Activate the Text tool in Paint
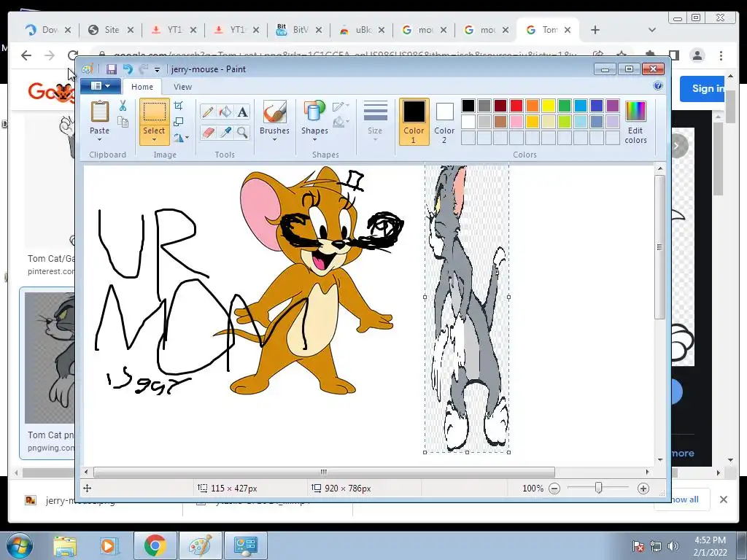The height and width of the screenshot is (560, 747). (242, 112)
